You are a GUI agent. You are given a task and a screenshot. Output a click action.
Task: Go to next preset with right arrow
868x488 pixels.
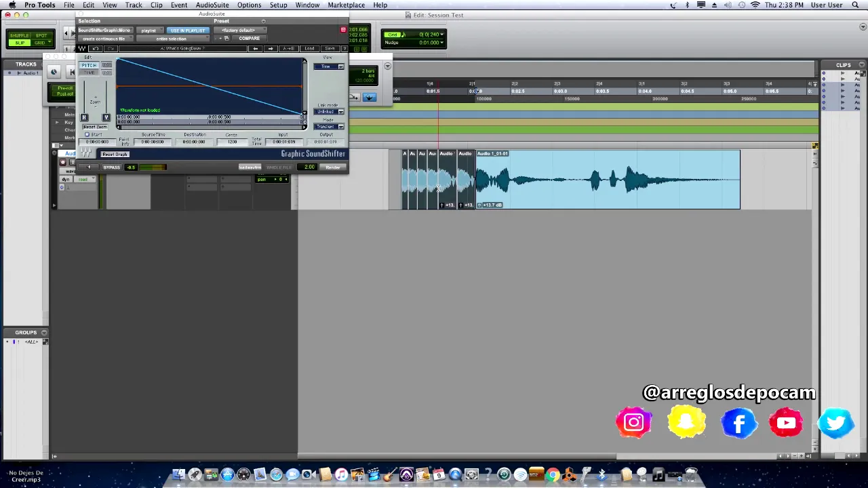(271, 48)
